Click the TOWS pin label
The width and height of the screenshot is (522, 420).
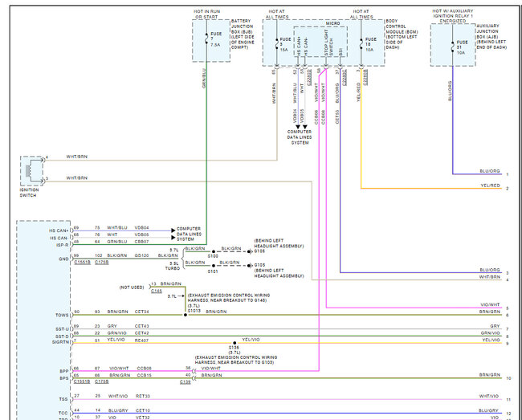point(62,315)
